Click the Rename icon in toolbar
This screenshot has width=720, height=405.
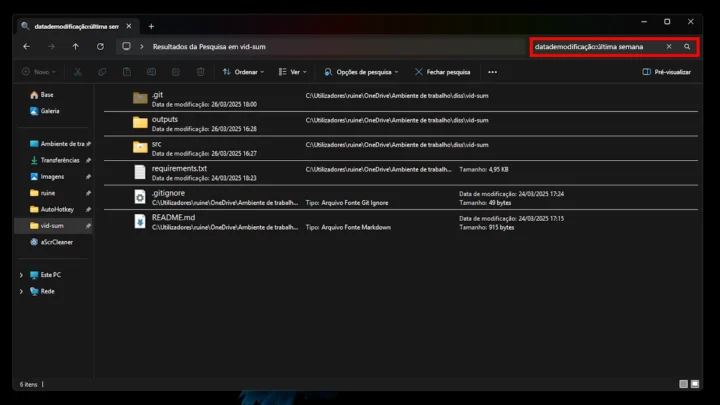click(151, 72)
